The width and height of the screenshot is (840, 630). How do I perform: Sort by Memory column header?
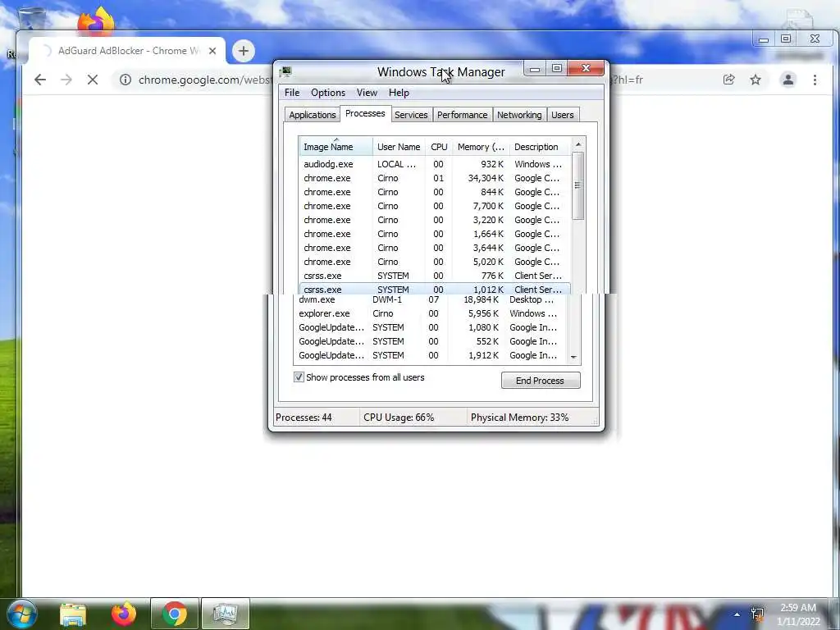tap(481, 147)
